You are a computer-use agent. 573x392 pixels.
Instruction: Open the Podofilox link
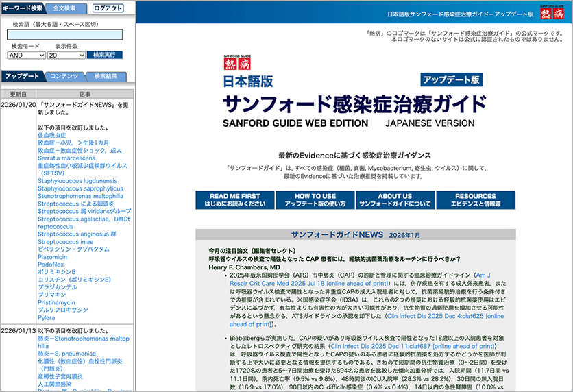tap(51, 265)
